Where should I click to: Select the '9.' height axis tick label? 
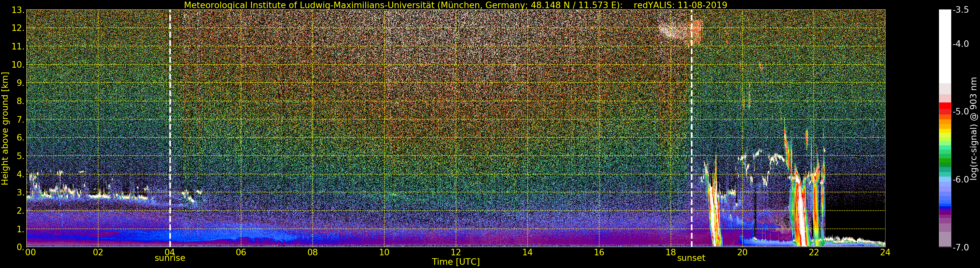pos(20,83)
